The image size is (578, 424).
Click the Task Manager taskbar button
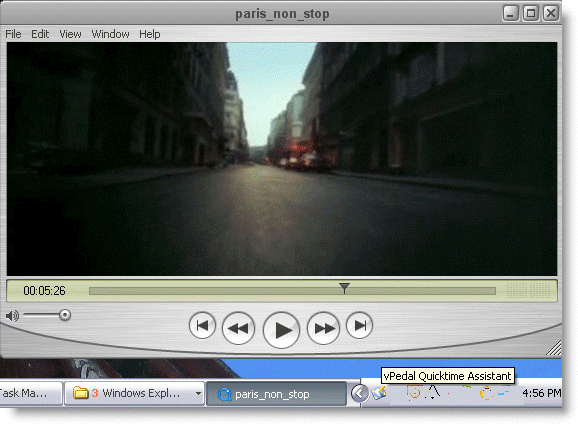31,393
